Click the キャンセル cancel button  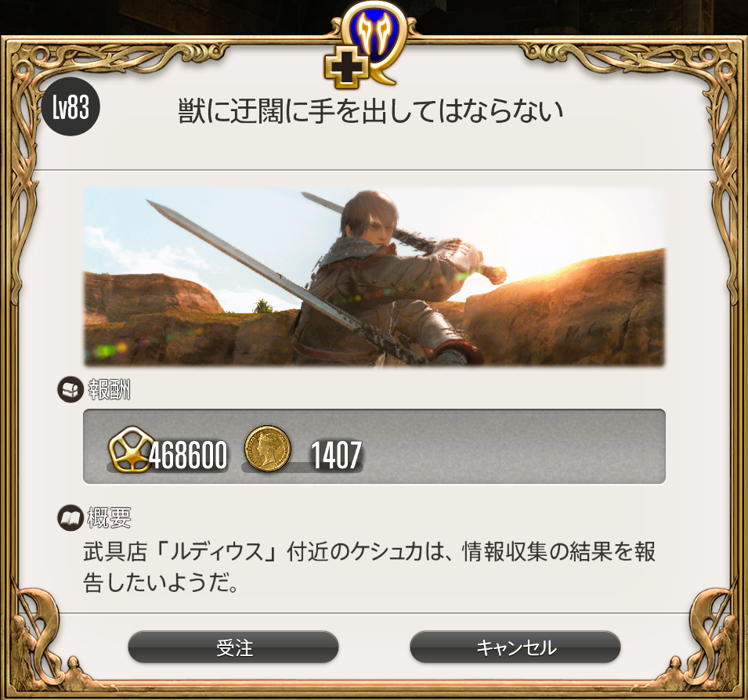point(515,647)
